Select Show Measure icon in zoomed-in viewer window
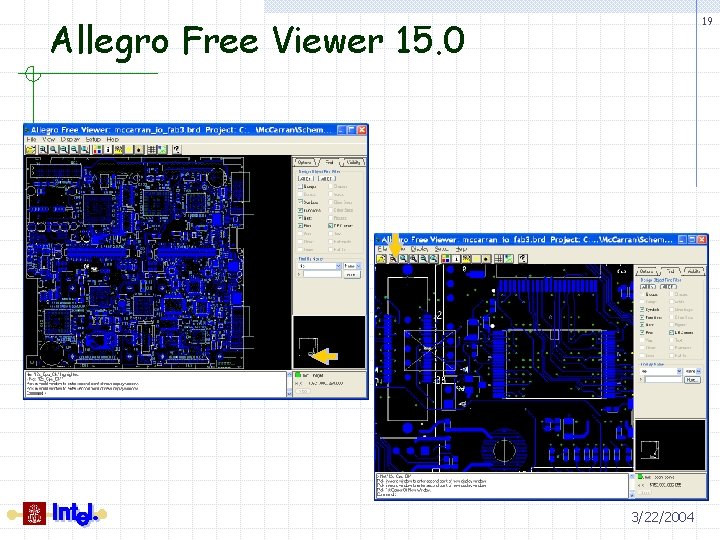The image size is (720, 540). pos(467,259)
